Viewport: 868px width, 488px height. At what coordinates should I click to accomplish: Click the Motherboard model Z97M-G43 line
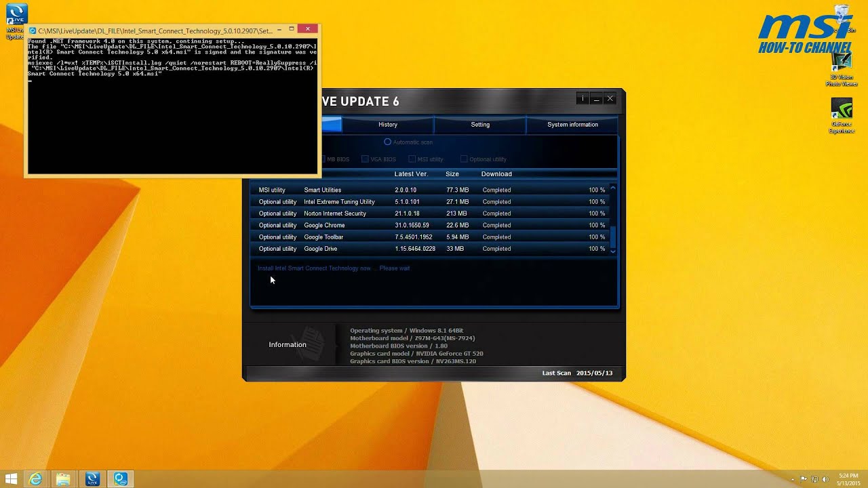pos(412,338)
